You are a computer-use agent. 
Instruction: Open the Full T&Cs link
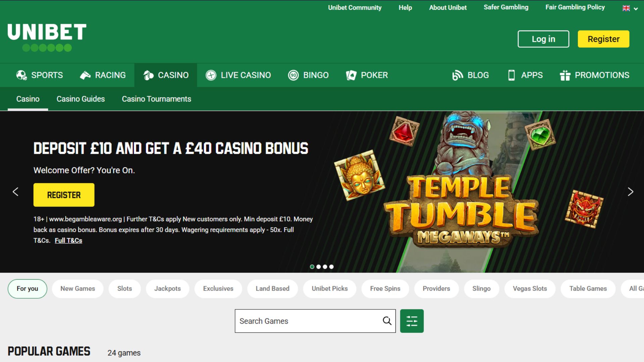pyautogui.click(x=68, y=240)
